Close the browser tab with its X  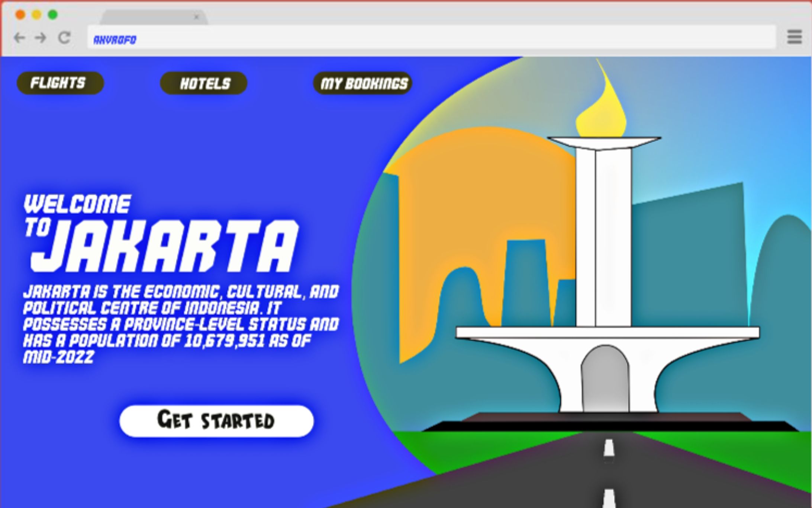tap(196, 17)
